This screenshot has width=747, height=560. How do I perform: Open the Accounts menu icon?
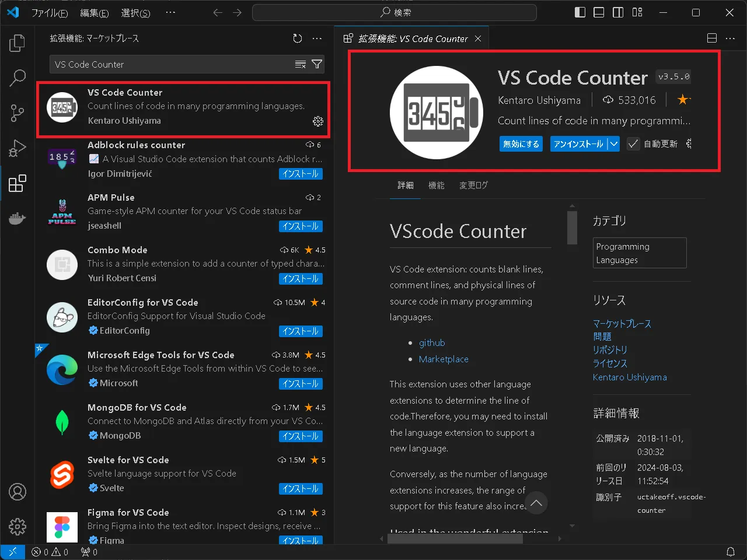tap(18, 492)
